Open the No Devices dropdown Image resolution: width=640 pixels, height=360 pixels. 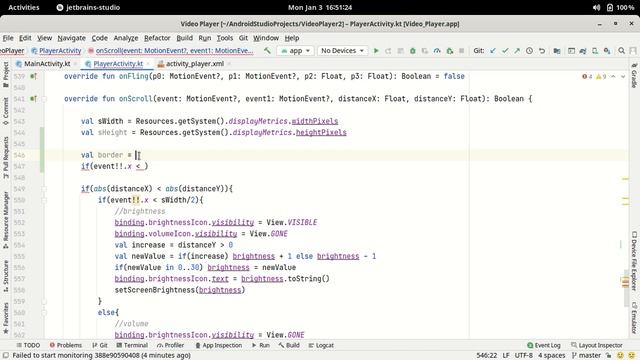point(342,51)
